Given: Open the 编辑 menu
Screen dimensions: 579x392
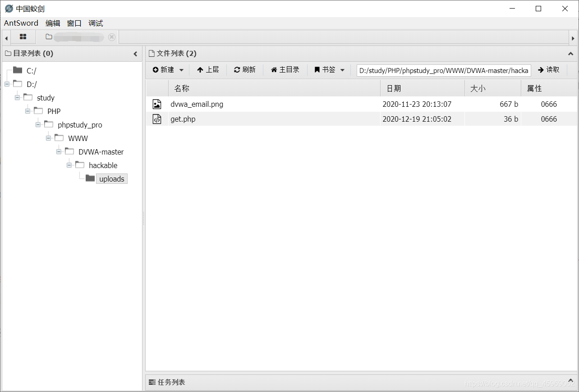Looking at the screenshot, I should (x=53, y=23).
